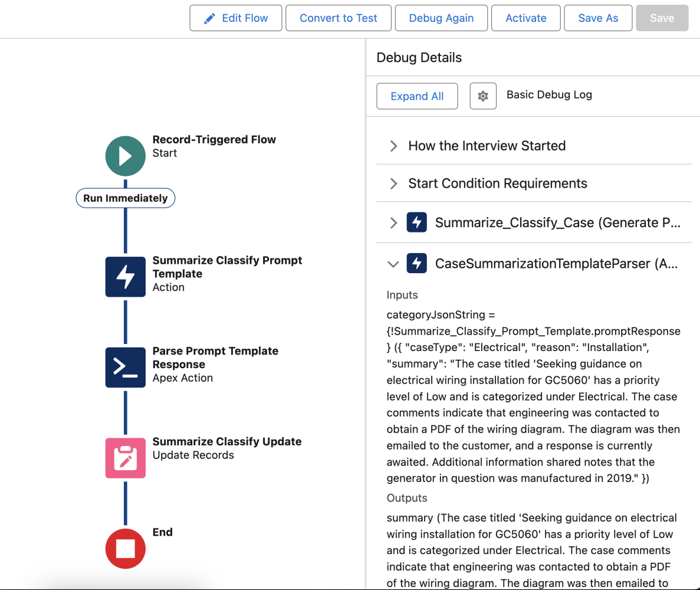This screenshot has height=590, width=700.
Task: Click the Summarize_Classify_Case lightning icon
Action: click(416, 222)
